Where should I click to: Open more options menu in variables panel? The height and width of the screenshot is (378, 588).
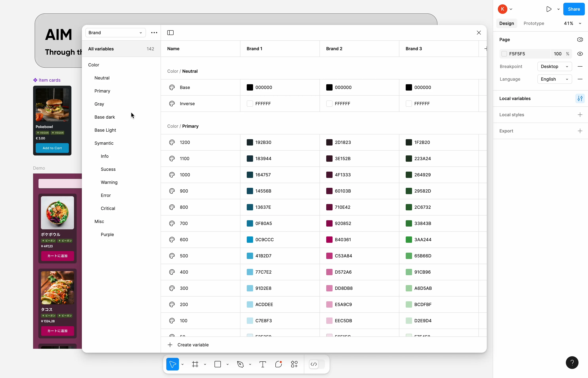point(154,33)
